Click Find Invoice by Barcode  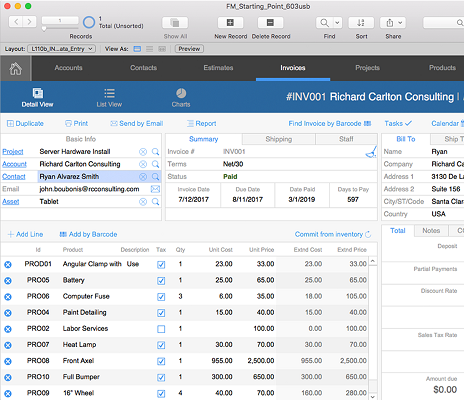[x=330, y=123]
